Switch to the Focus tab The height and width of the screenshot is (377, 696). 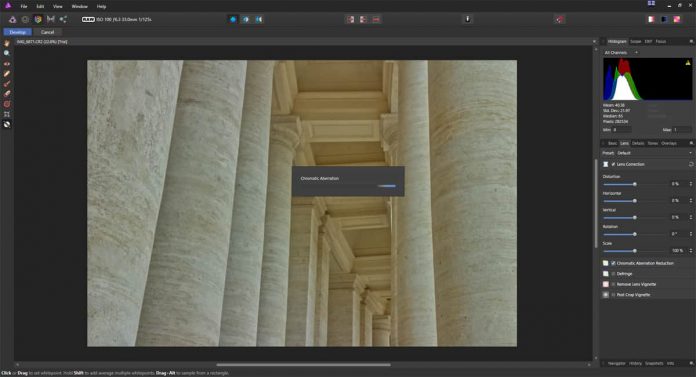(x=661, y=41)
